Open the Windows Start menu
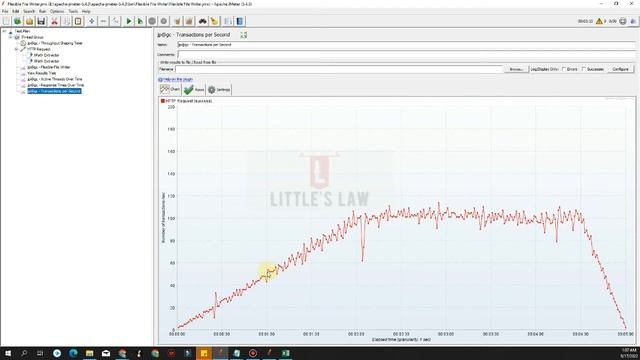Screen dimensions: 640x360 point(8,353)
